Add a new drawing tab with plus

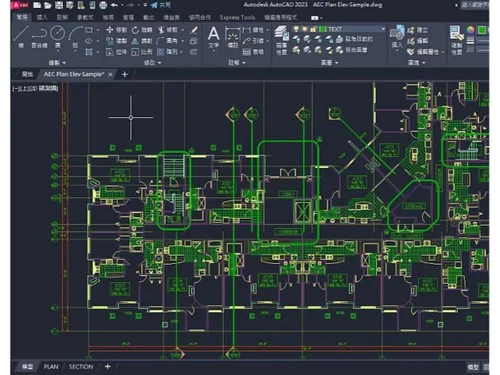coord(125,74)
